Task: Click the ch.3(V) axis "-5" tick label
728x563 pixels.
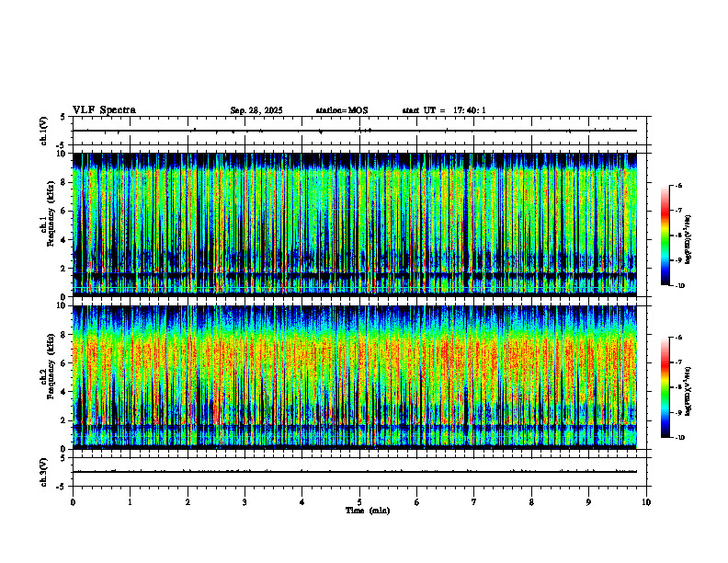Action: point(62,487)
